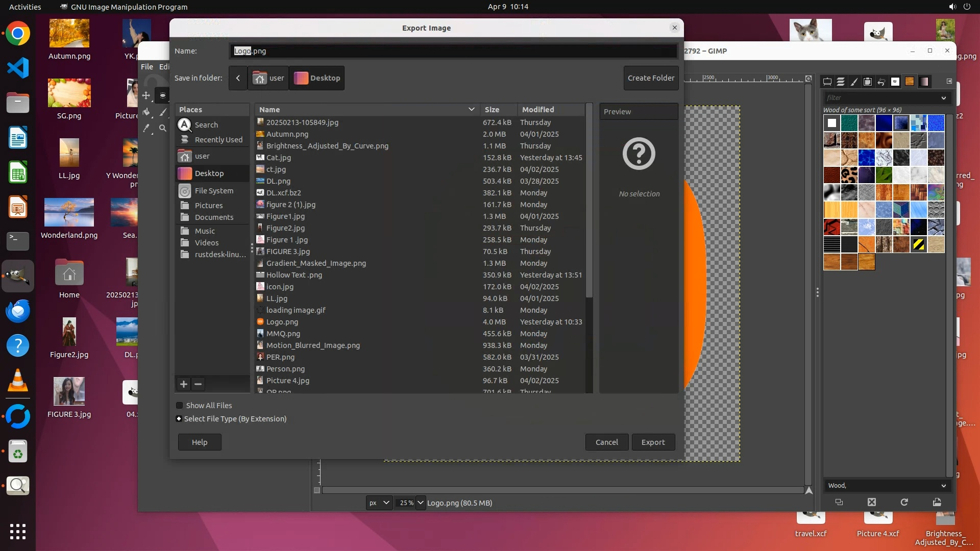Click the Export button
This screenshot has height=551, width=980.
tap(653, 442)
